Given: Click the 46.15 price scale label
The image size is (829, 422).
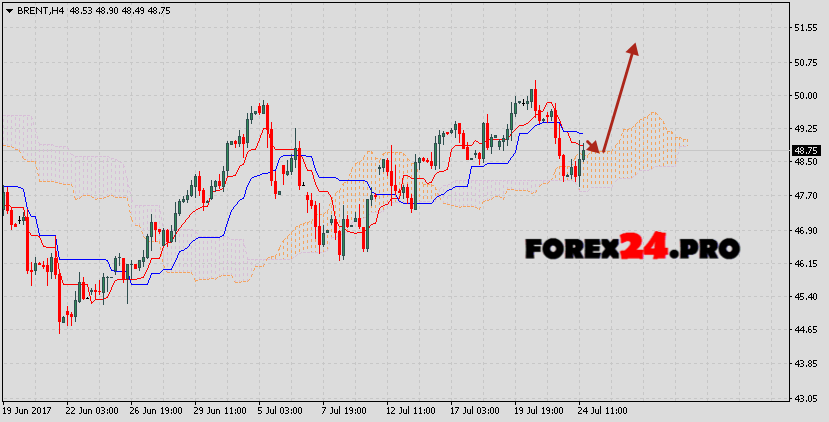Looking at the screenshot, I should (x=805, y=264).
